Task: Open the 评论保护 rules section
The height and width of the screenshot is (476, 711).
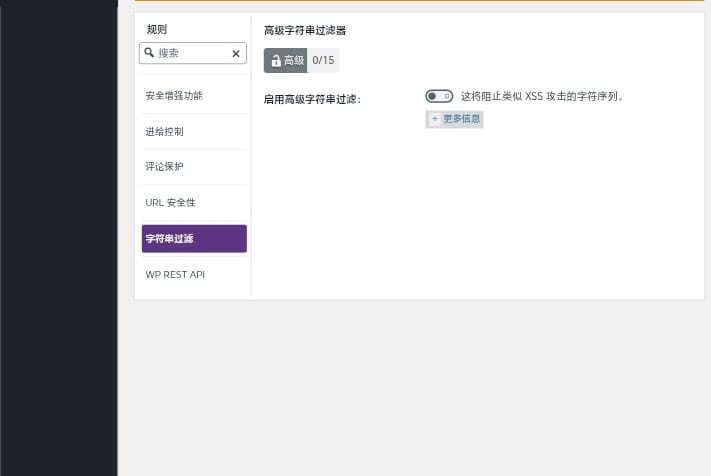Action: pyautogui.click(x=194, y=166)
